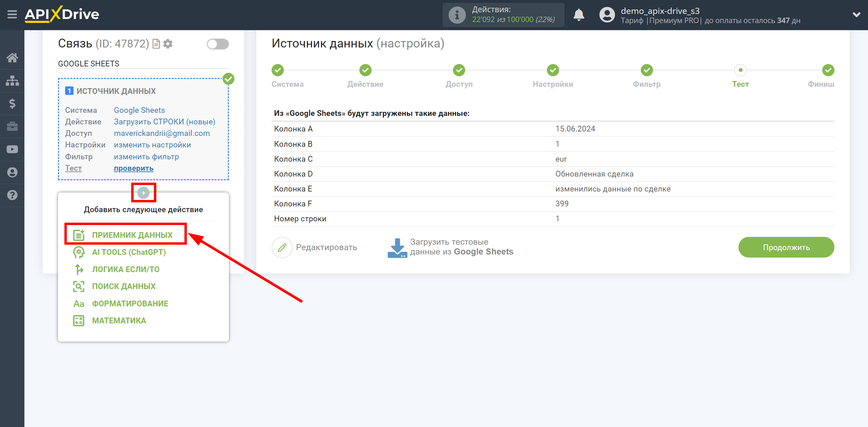868x427 pixels.
Task: Open connection settings gear icon
Action: tap(168, 44)
